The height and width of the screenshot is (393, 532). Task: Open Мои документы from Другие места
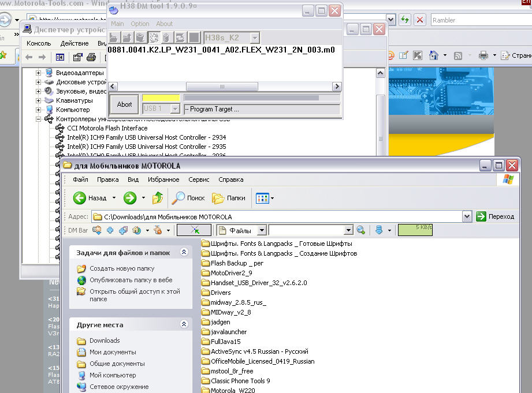click(113, 352)
